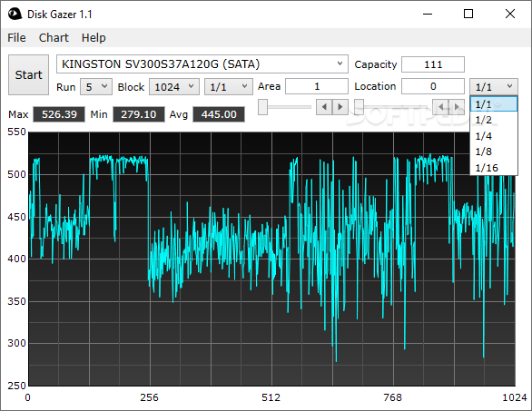Click the Area slider thumb
This screenshot has height=411, width=532.
(262, 107)
